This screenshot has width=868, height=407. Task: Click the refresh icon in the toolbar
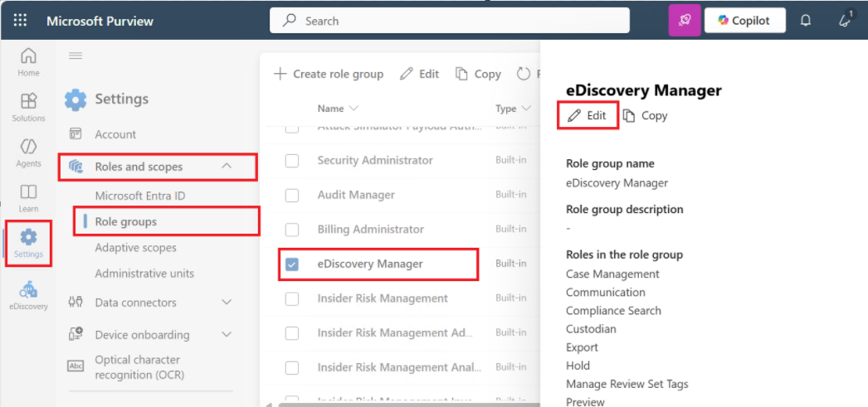[x=523, y=74]
